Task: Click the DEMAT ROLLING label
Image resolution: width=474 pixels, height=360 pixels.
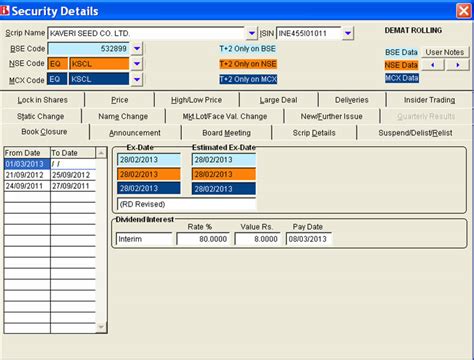Action: [413, 30]
